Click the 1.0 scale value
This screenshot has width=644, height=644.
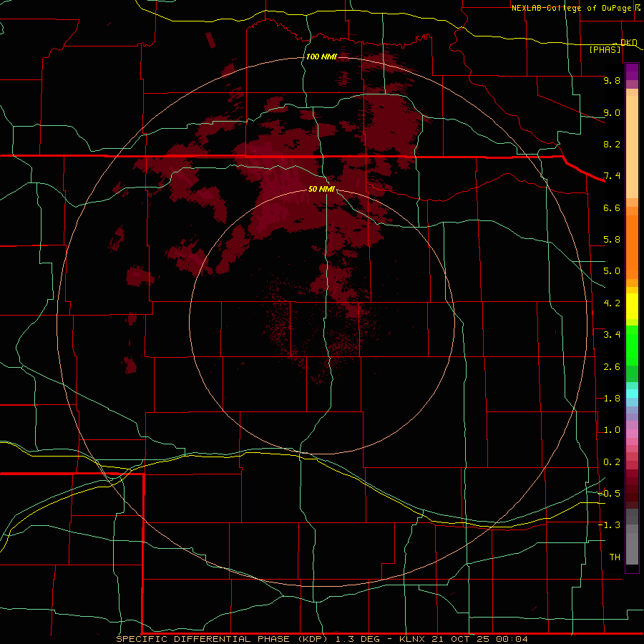point(612,430)
